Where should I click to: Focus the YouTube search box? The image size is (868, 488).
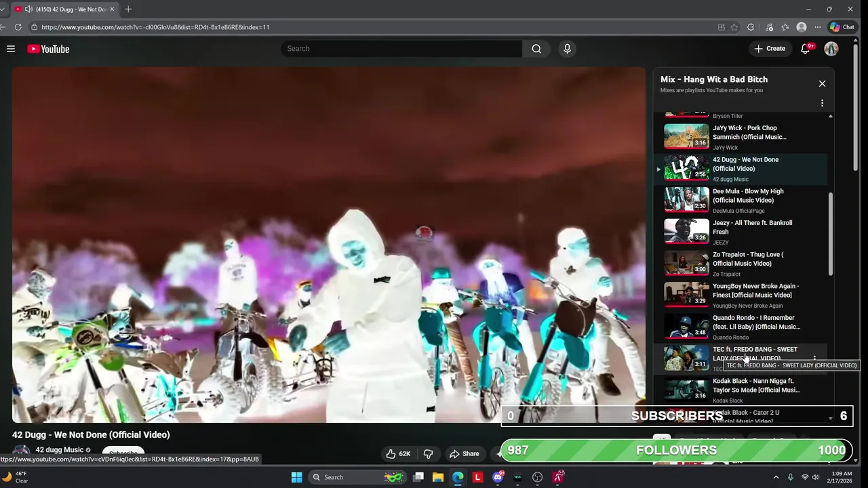tap(401, 49)
